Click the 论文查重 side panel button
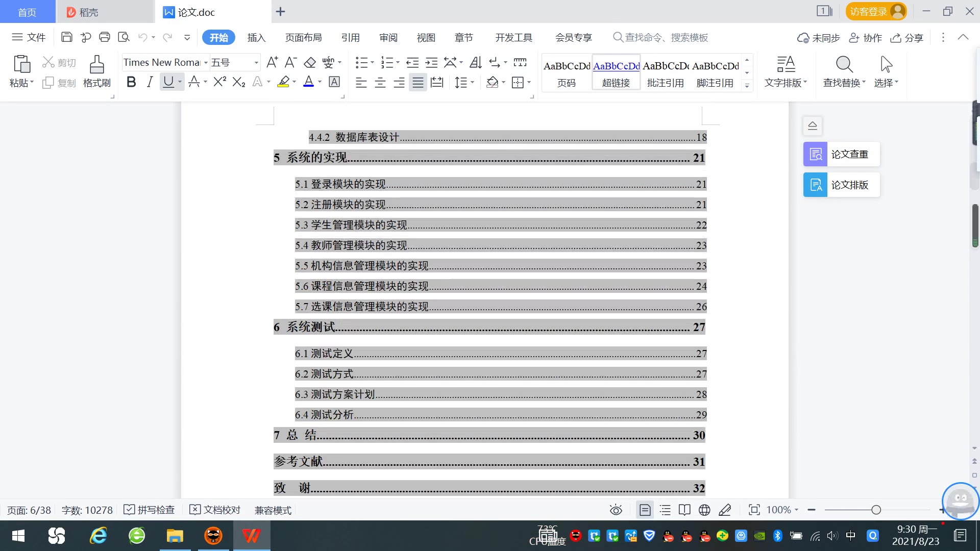980x551 pixels. click(841, 154)
